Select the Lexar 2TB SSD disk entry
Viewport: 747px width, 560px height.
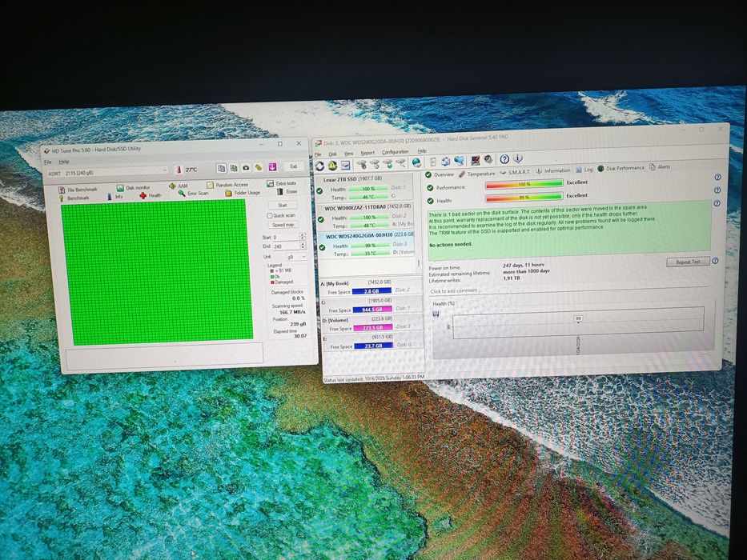366,188
